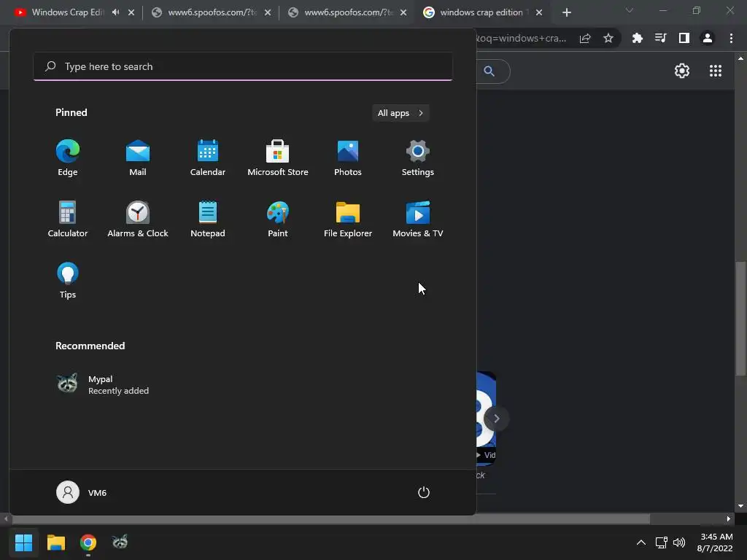Close the Windows Crap Edition YouTube tab
The width and height of the screenshot is (747, 560).
(x=131, y=12)
